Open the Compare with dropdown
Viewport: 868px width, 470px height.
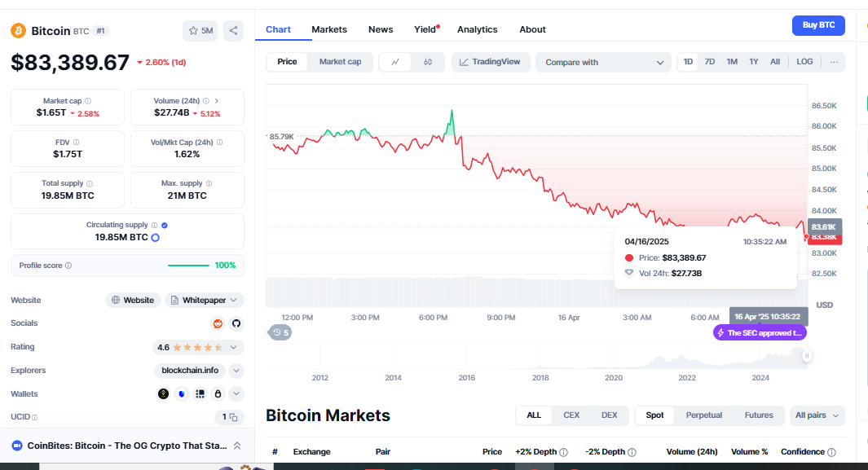coord(603,63)
